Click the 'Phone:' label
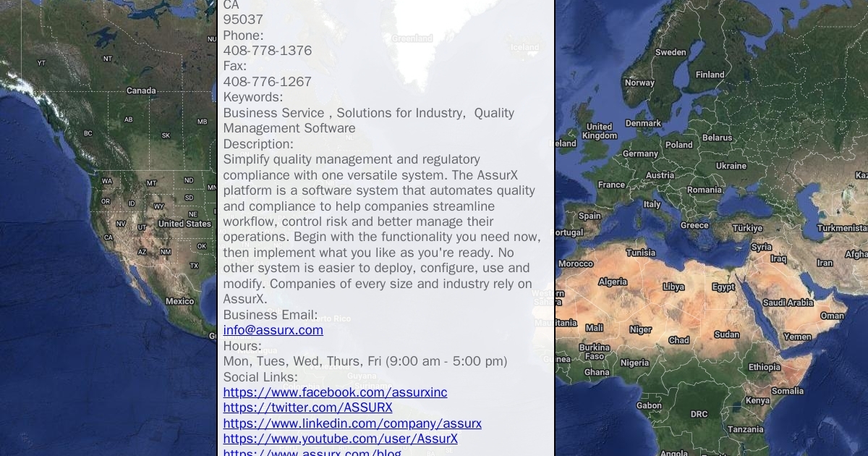The width and height of the screenshot is (868, 456). pyautogui.click(x=243, y=35)
